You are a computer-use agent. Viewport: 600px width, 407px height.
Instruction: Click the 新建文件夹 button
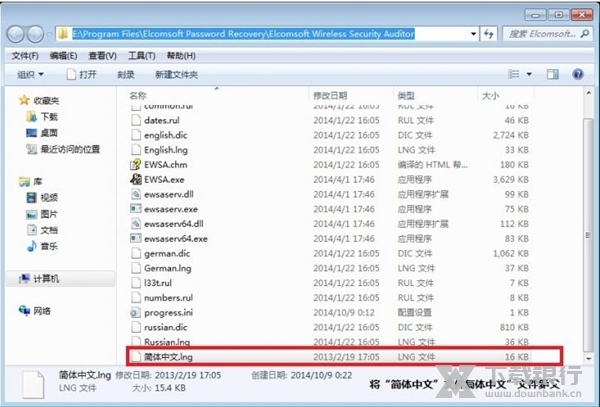click(x=176, y=75)
